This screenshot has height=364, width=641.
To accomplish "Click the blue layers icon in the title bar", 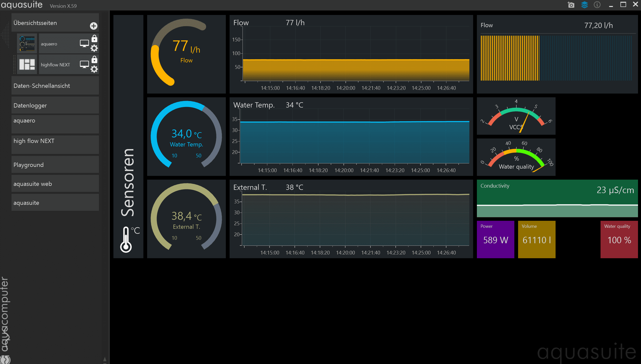I will (x=585, y=5).
